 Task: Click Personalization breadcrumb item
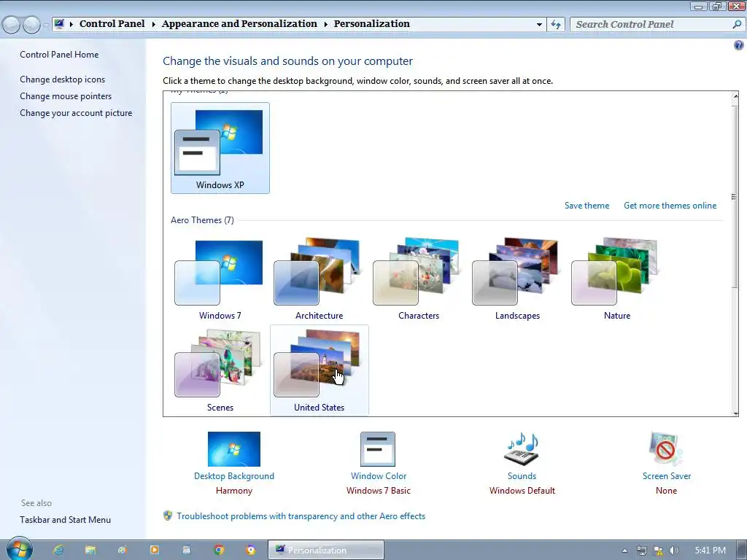[371, 24]
